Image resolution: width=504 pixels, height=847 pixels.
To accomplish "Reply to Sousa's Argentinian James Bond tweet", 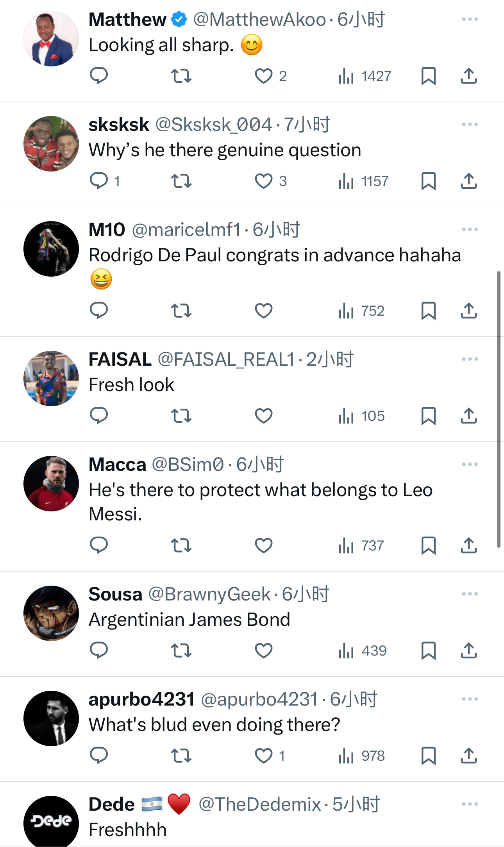I will click(x=99, y=650).
